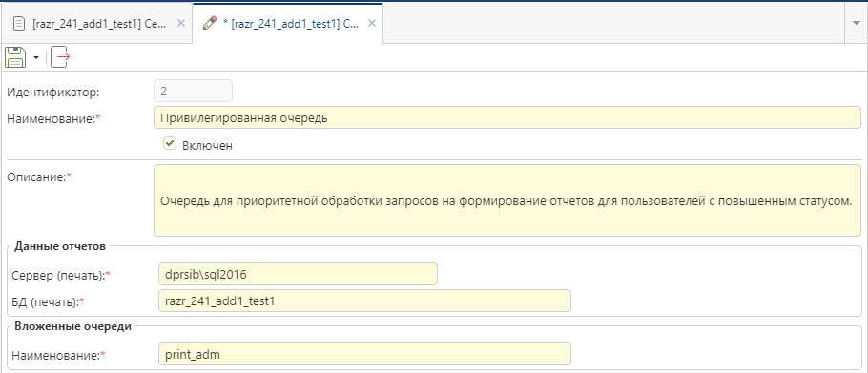
Task: Click the Описание label
Action: [39, 177]
